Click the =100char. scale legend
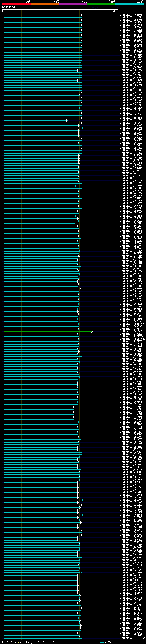 [x=108, y=642]
